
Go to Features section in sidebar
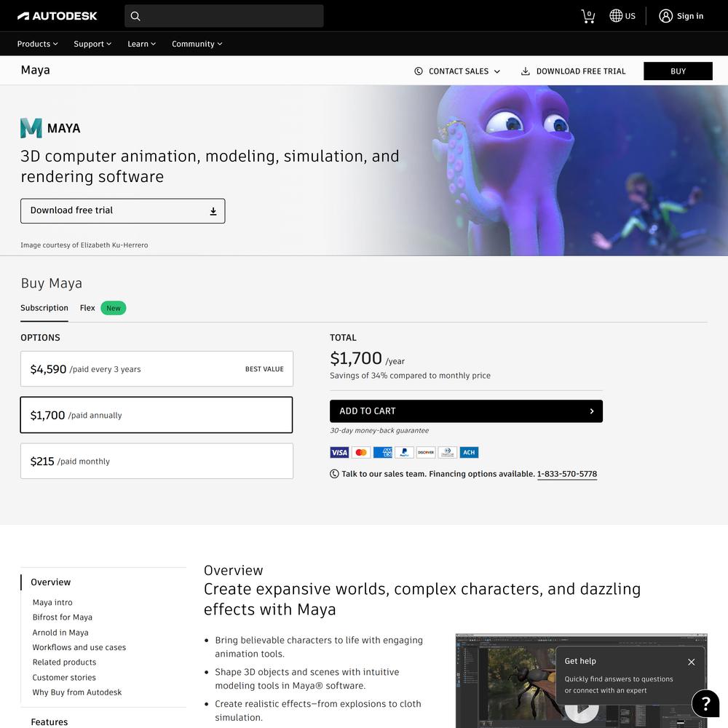tap(50, 722)
